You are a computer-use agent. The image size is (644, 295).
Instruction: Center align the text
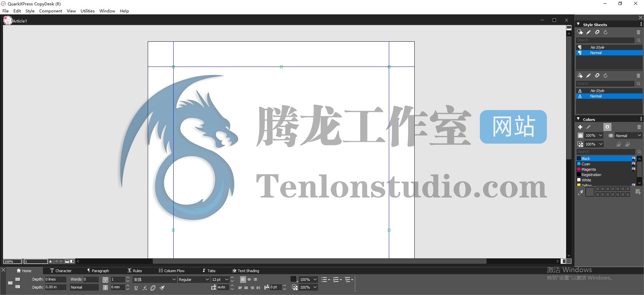[249, 280]
